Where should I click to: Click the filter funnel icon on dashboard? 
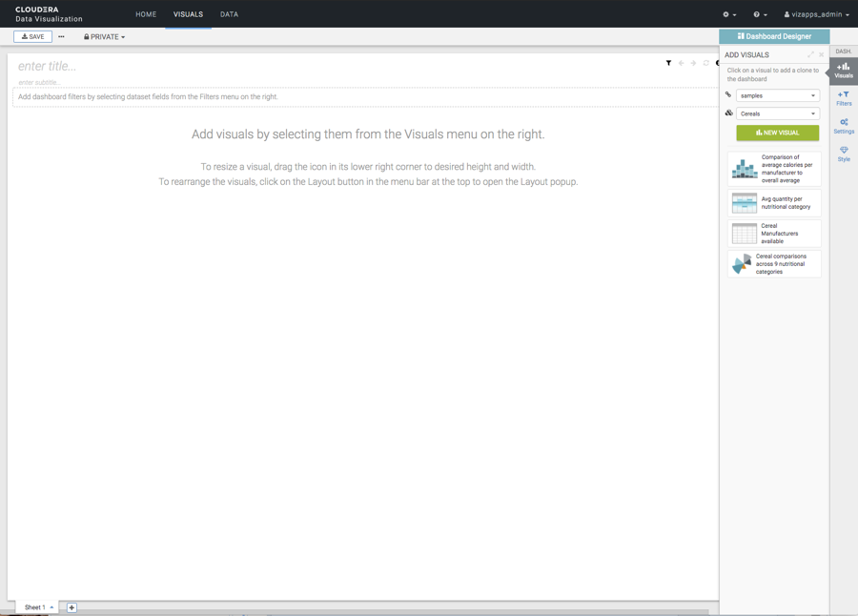(668, 63)
